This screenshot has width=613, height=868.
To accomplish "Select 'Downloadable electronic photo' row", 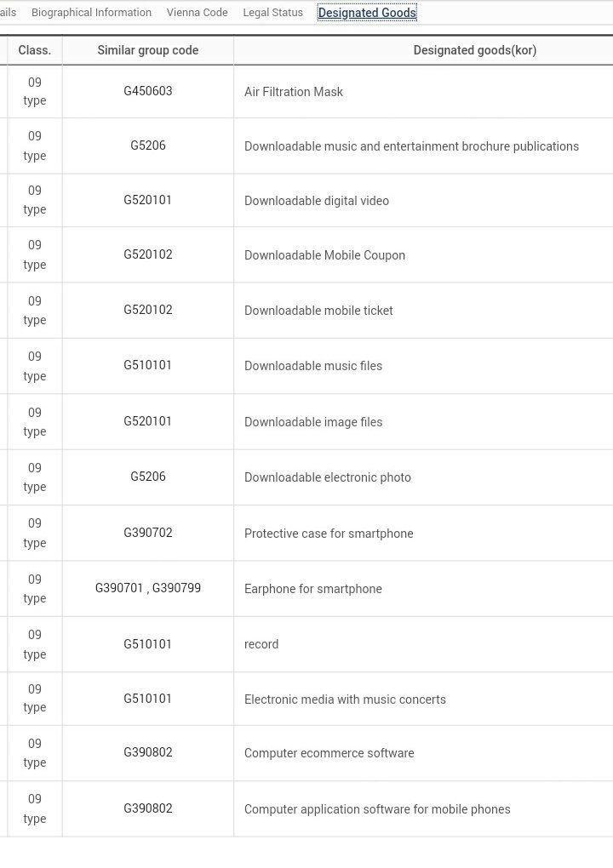I will [327, 477].
